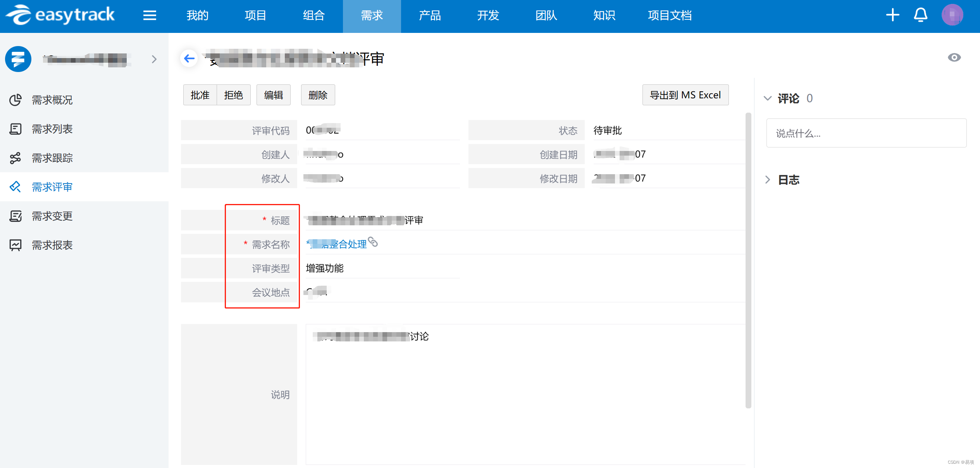
Task: Open the 知识 menu
Action: 605,15
